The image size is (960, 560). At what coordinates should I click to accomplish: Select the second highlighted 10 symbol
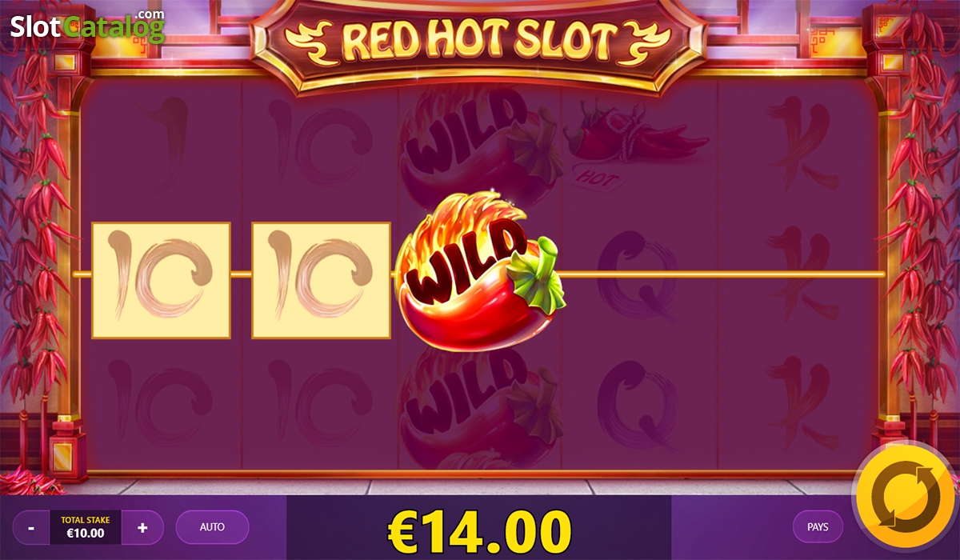[x=321, y=280]
